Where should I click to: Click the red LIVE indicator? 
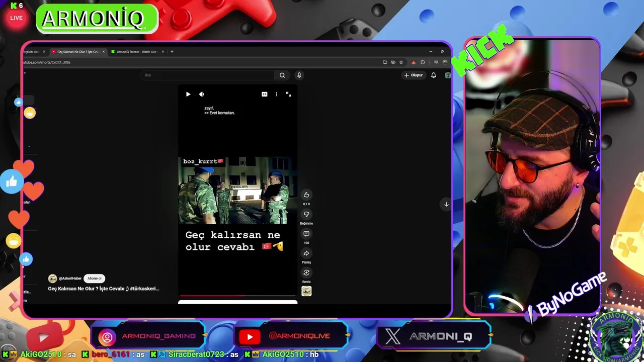coord(17,18)
